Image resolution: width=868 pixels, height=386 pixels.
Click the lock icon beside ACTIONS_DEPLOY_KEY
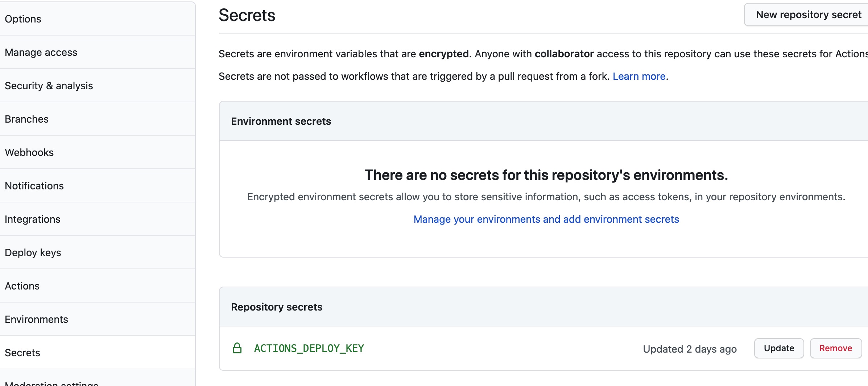237,348
